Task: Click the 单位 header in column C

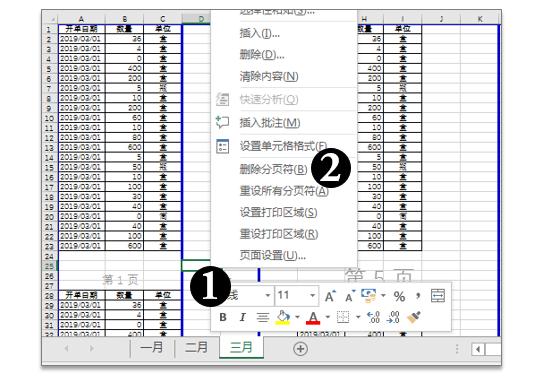Action: (x=163, y=29)
